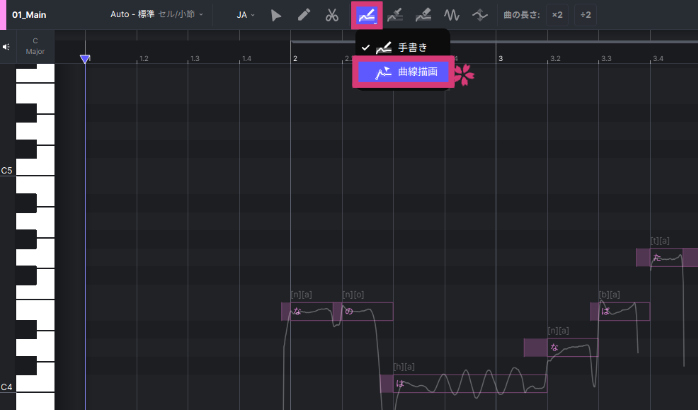Open the Auto - 標準 snap dropdown
Viewport: 698px width, 410px height.
pos(155,16)
